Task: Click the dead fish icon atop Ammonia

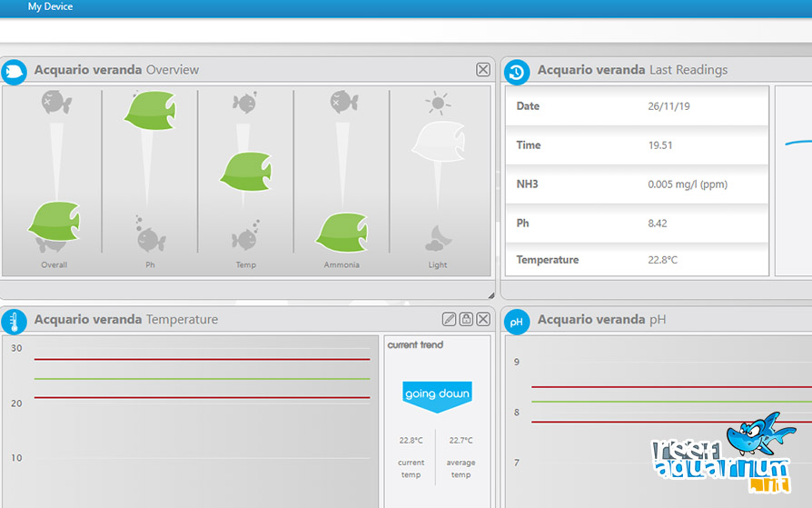Action: coord(344,102)
